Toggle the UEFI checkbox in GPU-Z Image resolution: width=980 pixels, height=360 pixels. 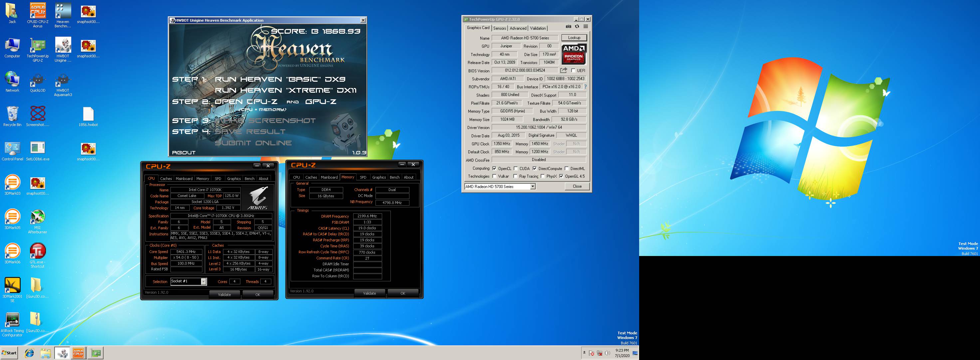point(573,70)
